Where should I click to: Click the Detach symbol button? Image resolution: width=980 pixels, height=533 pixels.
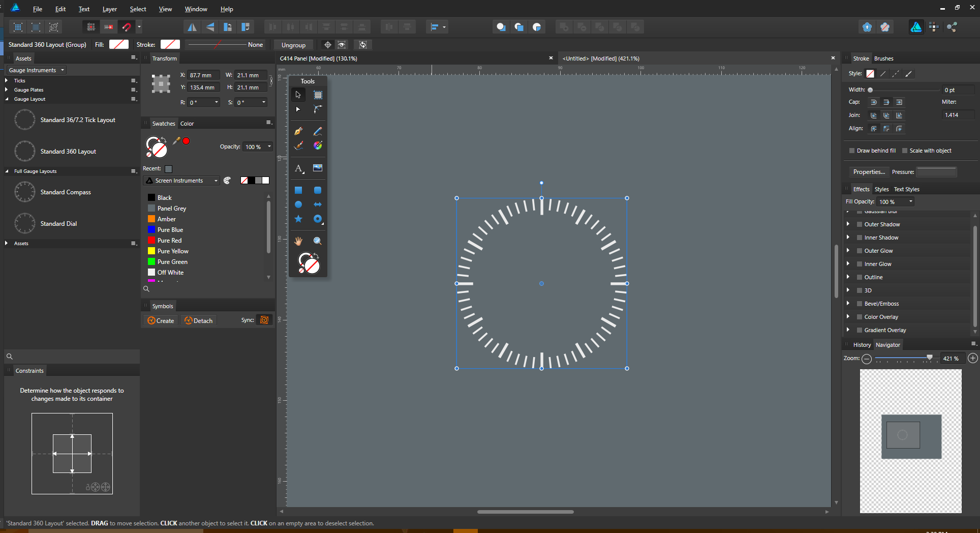[199, 320]
